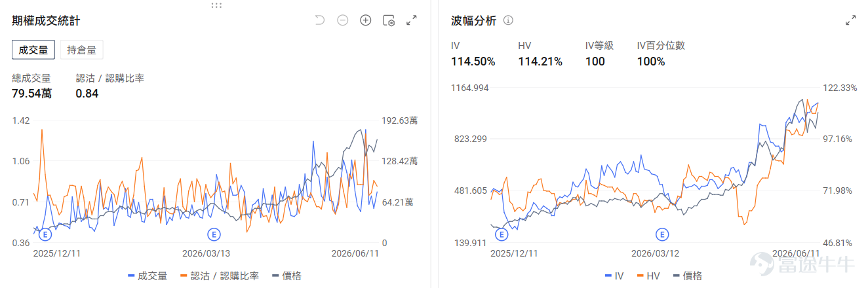Click the 期權成交統計 panel title
The width and height of the screenshot is (868, 288).
point(46,20)
